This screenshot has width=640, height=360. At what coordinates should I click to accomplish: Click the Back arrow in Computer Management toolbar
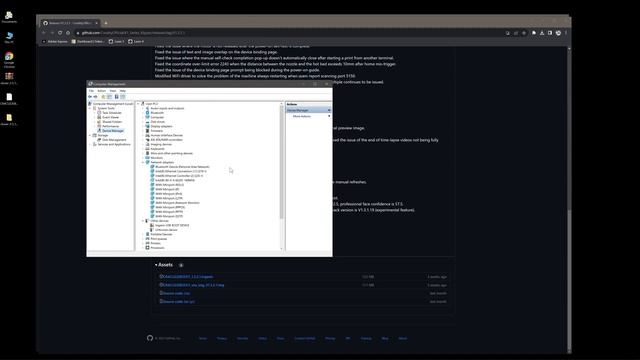click(x=90, y=97)
